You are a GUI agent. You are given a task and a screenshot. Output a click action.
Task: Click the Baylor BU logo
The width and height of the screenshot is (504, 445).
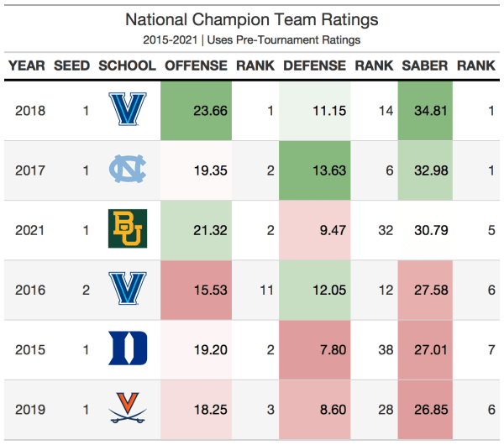click(128, 229)
